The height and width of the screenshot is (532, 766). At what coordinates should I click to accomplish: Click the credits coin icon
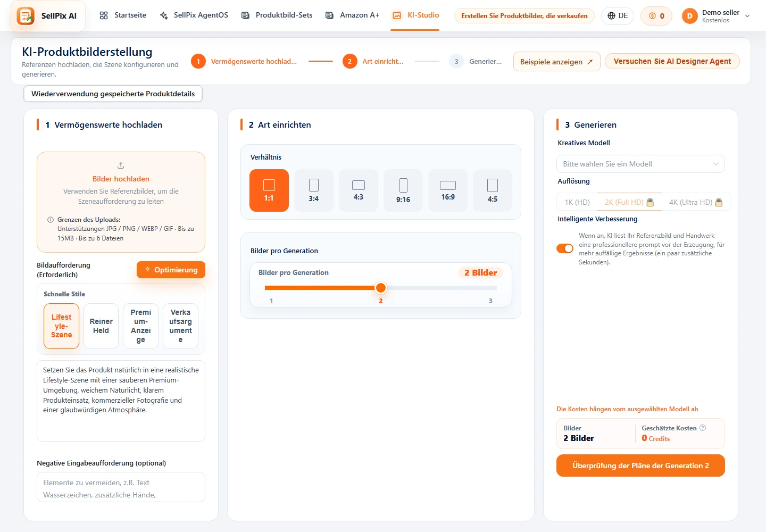[652, 16]
